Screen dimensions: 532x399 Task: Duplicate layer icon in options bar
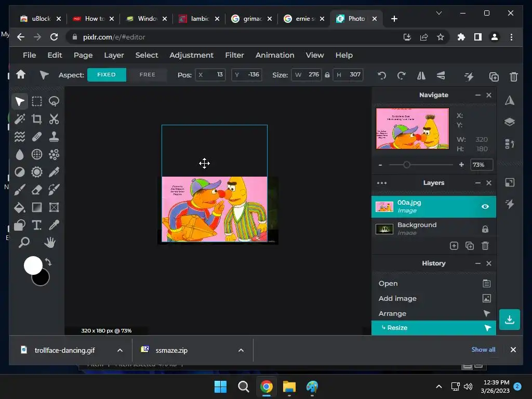click(494, 77)
